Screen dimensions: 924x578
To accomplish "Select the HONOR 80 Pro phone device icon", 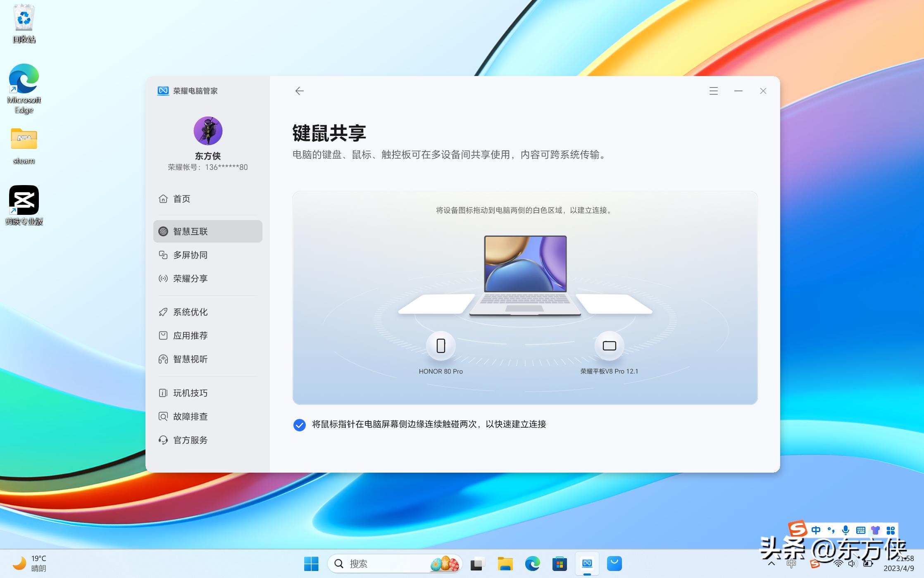I will point(441,346).
